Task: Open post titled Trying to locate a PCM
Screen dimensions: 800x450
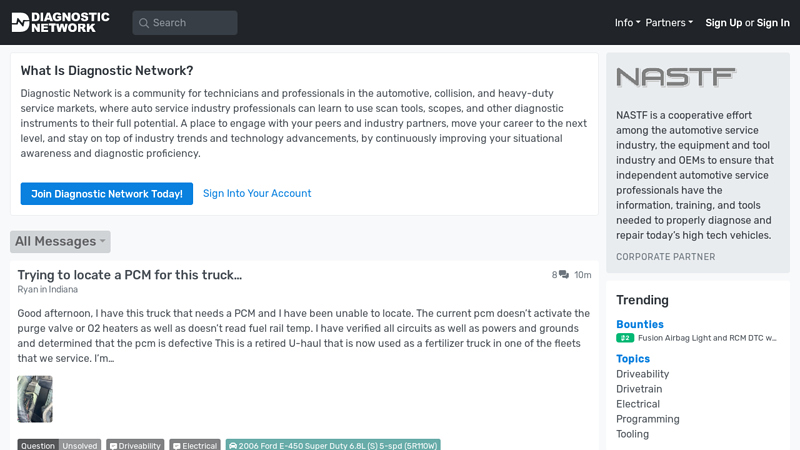Action: pyautogui.click(x=130, y=274)
